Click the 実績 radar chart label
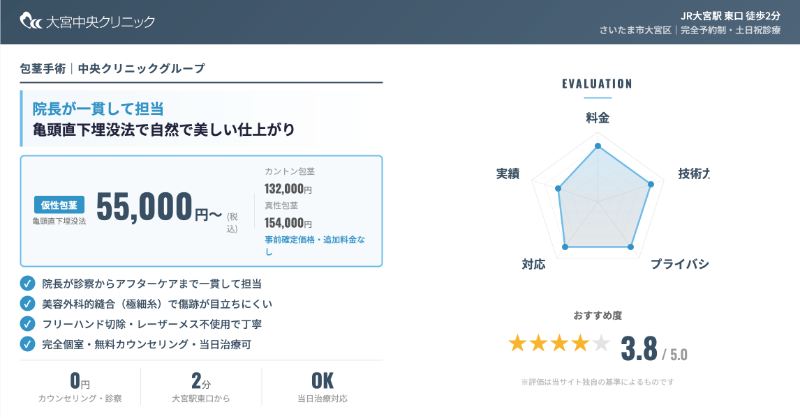The width and height of the screenshot is (800, 418). click(507, 173)
